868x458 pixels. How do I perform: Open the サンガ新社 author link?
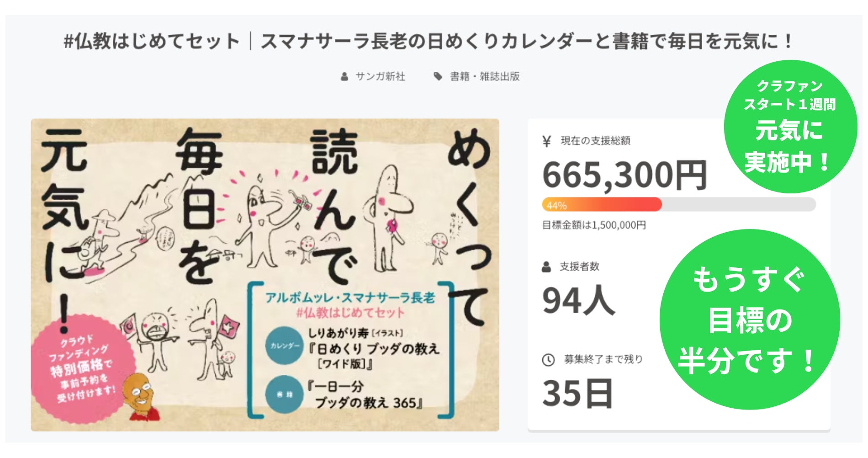coord(380,77)
